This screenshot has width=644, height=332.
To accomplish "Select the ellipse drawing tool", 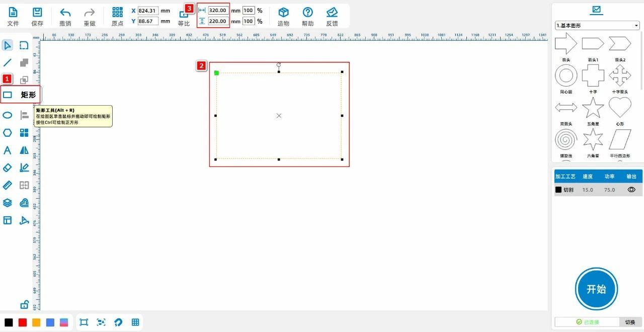I will coord(8,115).
